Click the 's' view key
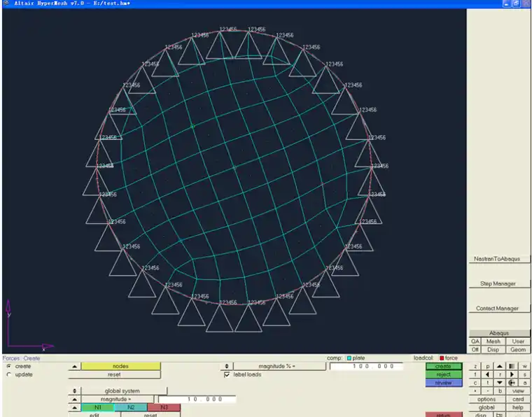 (x=524, y=374)
